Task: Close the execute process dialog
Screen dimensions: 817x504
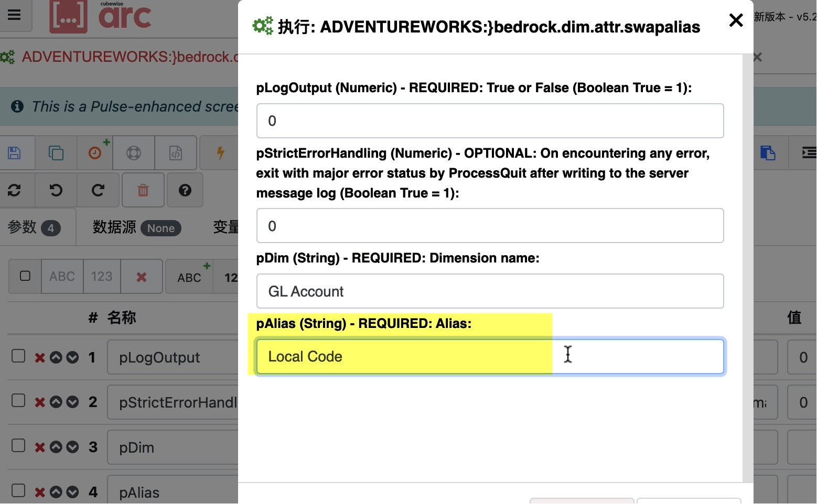Action: pos(736,20)
